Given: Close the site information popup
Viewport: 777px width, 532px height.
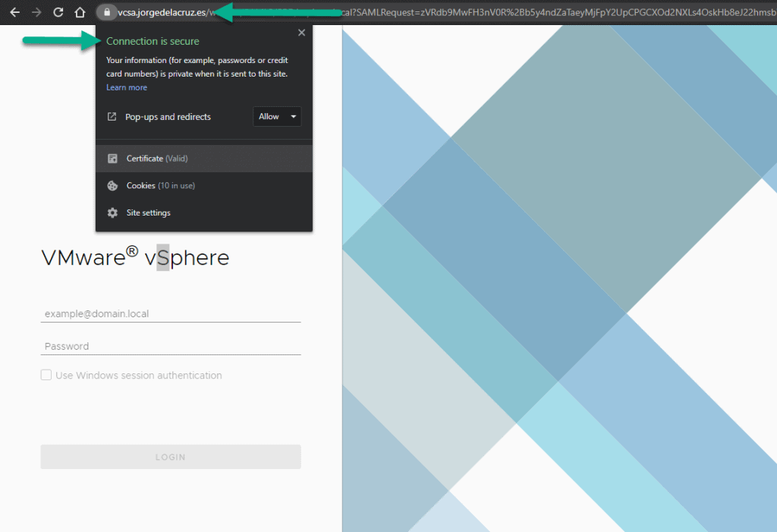Looking at the screenshot, I should click(x=302, y=33).
